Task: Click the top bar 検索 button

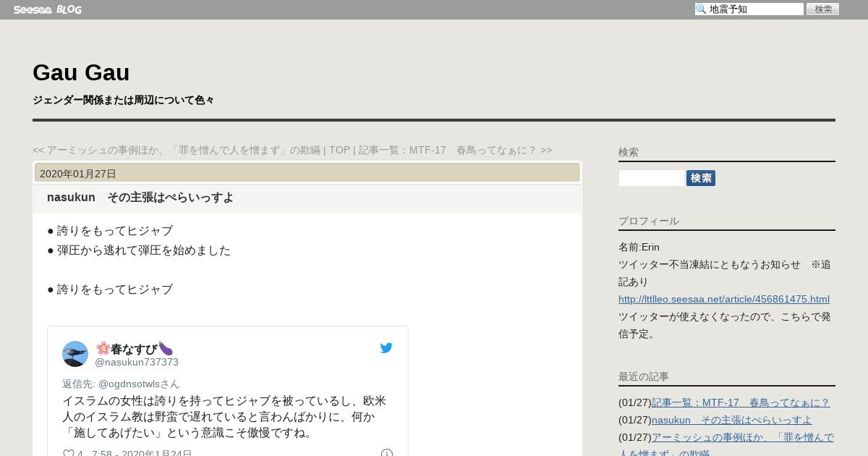Action: pyautogui.click(x=822, y=9)
